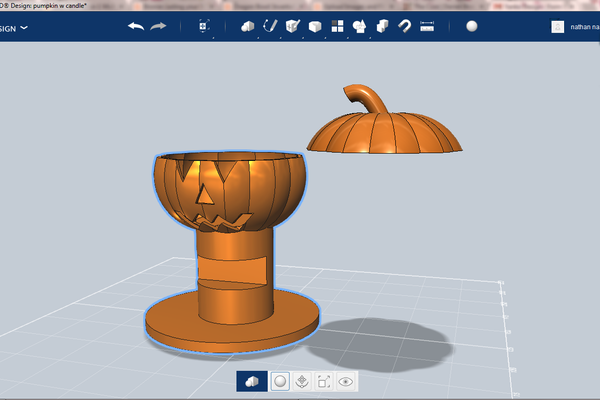Expand the 123D Design application menu
Screen dimensions: 600x400
point(14,27)
